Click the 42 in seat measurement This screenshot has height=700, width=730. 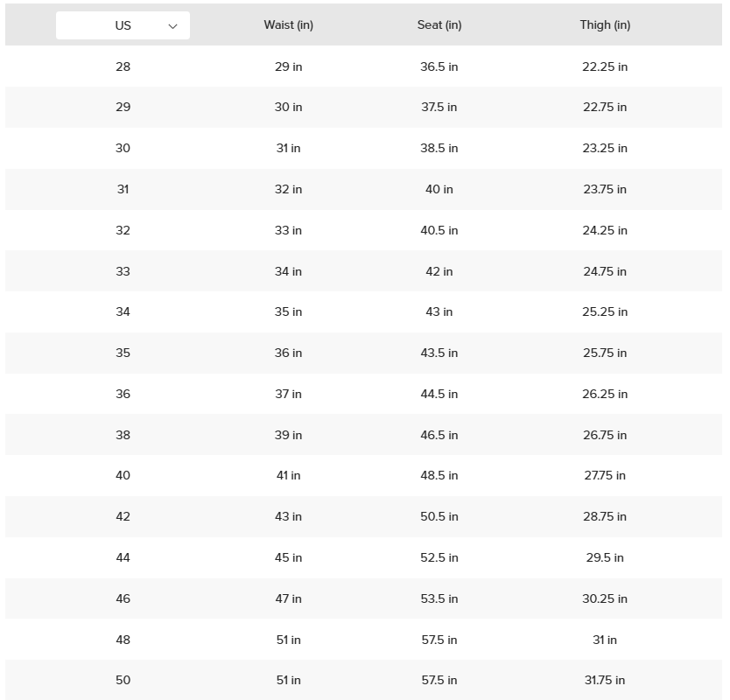(439, 271)
